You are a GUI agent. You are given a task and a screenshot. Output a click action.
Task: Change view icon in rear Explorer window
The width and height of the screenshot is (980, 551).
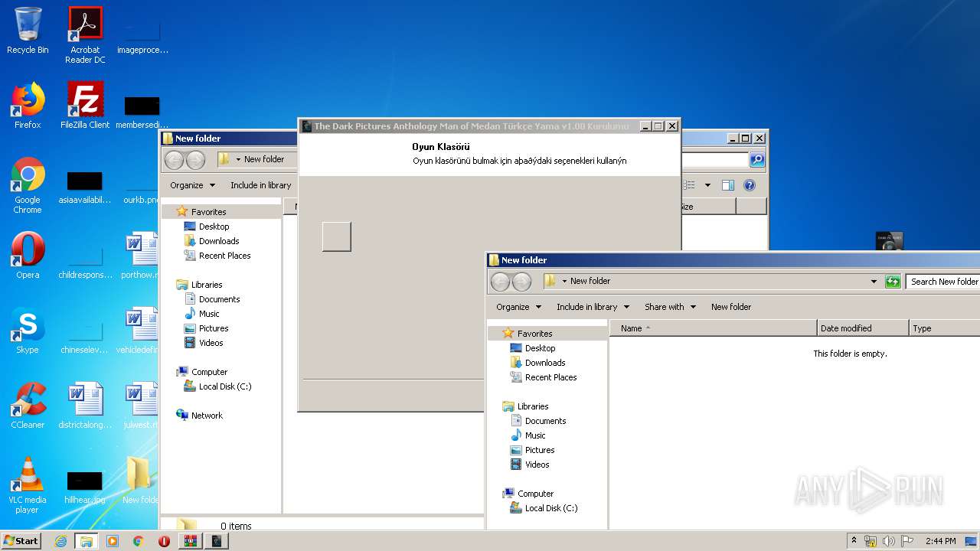coord(689,185)
